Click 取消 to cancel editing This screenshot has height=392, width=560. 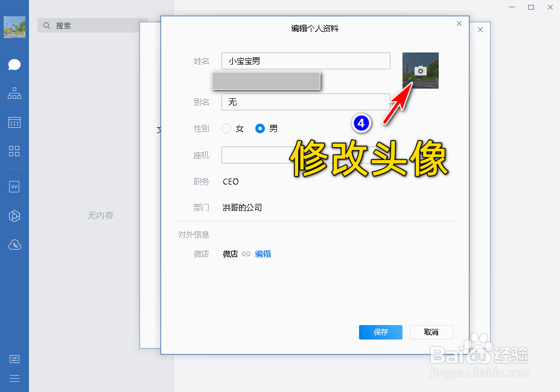(431, 332)
